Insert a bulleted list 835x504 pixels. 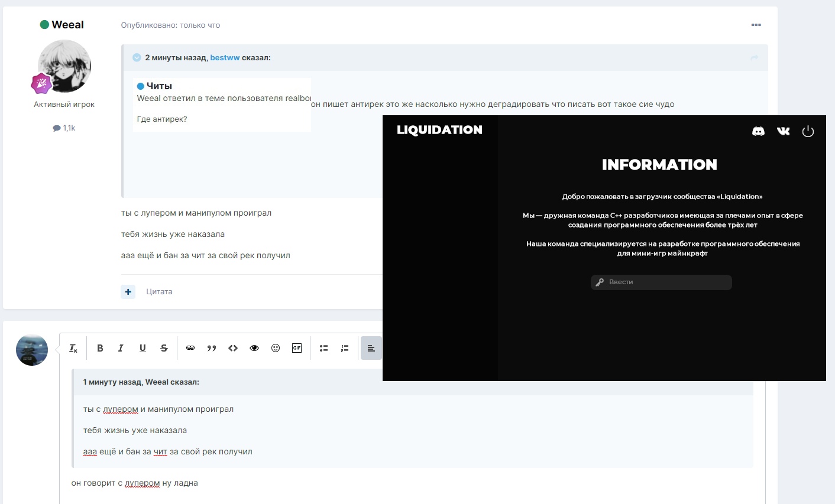tap(323, 348)
